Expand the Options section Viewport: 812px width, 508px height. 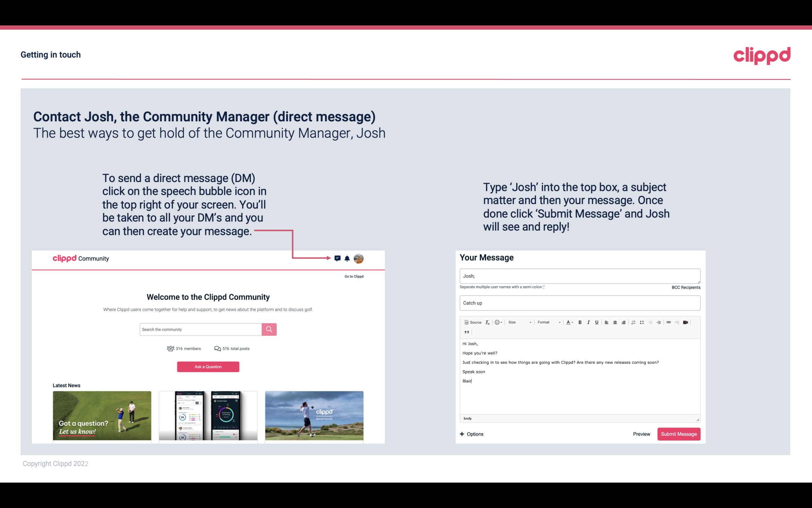point(472,434)
